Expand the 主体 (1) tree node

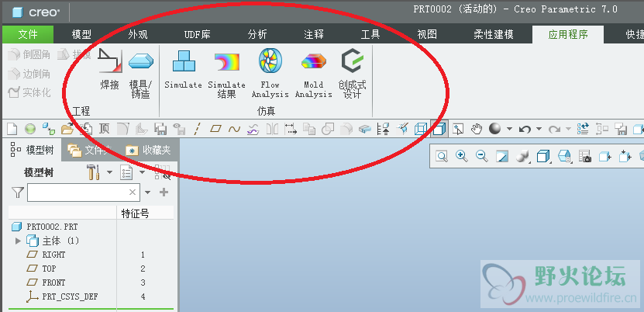click(x=18, y=241)
